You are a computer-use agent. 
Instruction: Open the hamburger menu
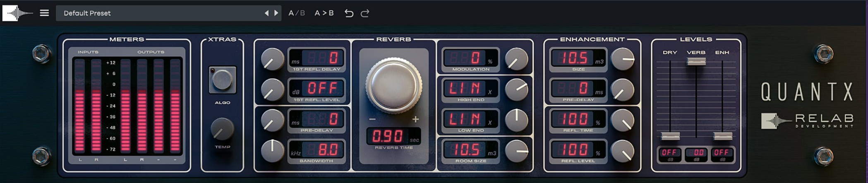pyautogui.click(x=44, y=13)
